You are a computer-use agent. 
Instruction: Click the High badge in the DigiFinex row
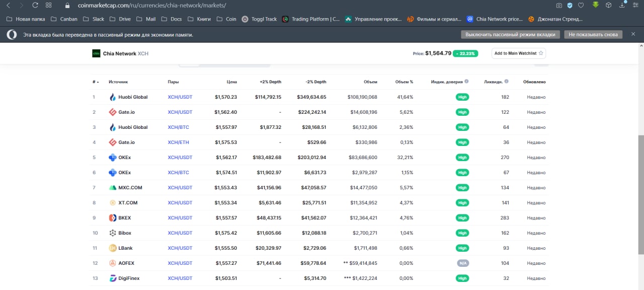462,278
